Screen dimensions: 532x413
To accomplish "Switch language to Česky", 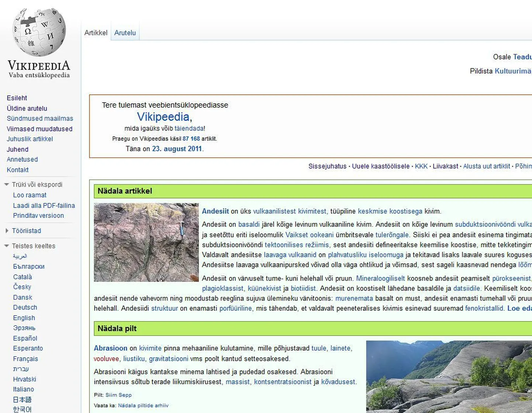I will [22, 287].
